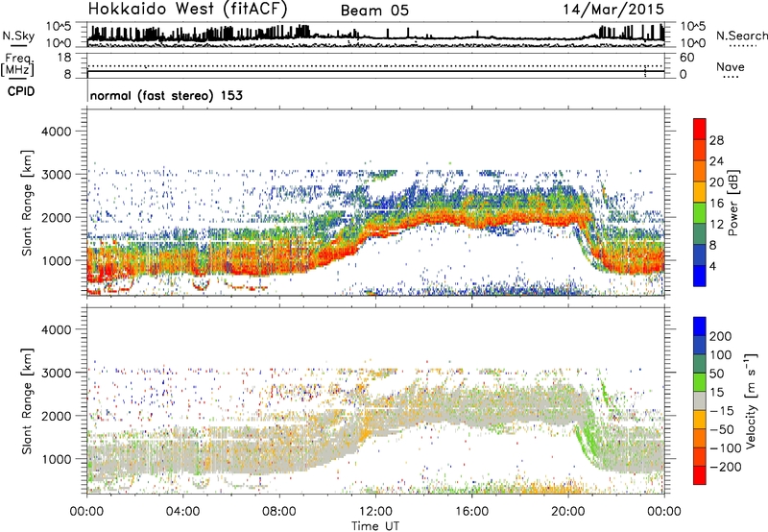Click the 'Power [dB]' colorbar label
The width and height of the screenshot is (768, 532).
click(732, 203)
